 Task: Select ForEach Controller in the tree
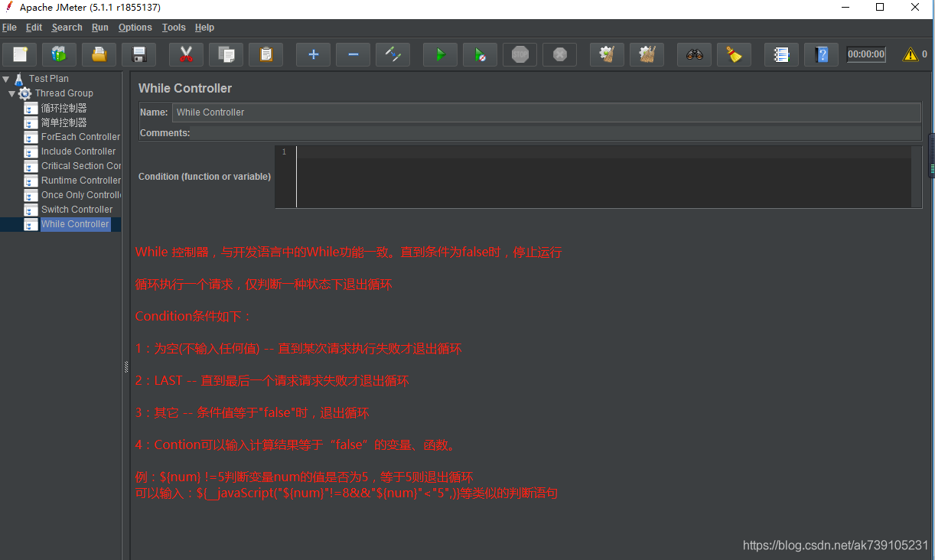click(80, 137)
